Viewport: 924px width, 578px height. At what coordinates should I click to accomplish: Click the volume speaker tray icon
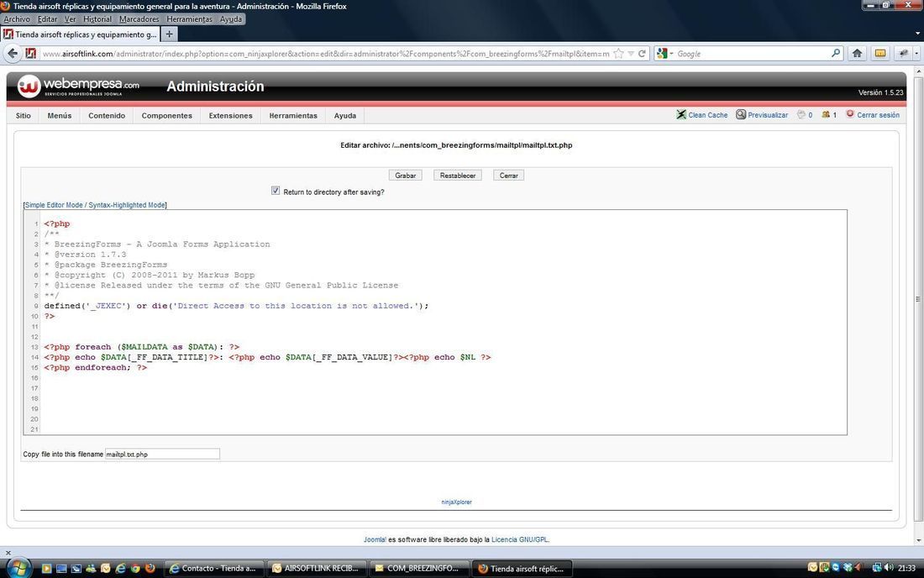click(888, 567)
